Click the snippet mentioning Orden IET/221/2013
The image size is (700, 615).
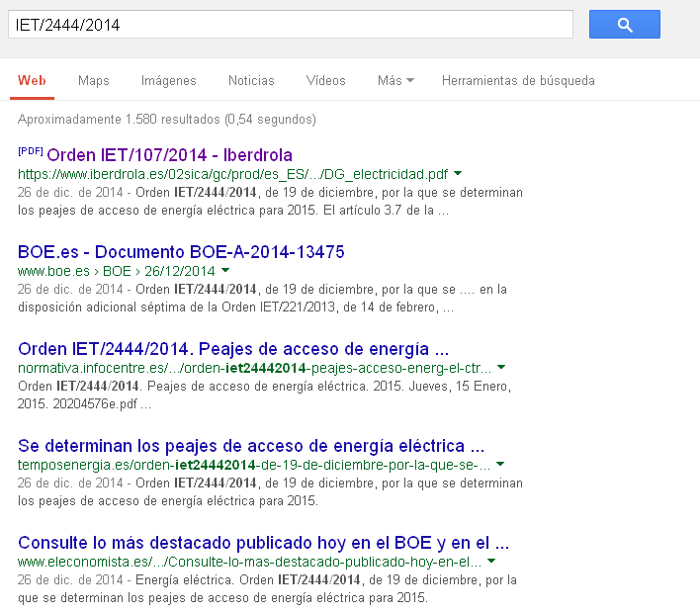tap(262, 299)
